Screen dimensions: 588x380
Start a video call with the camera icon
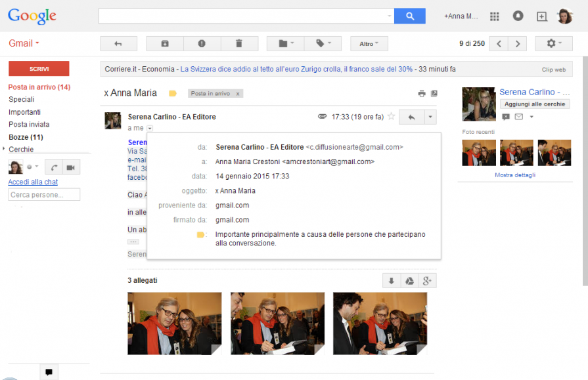click(71, 168)
